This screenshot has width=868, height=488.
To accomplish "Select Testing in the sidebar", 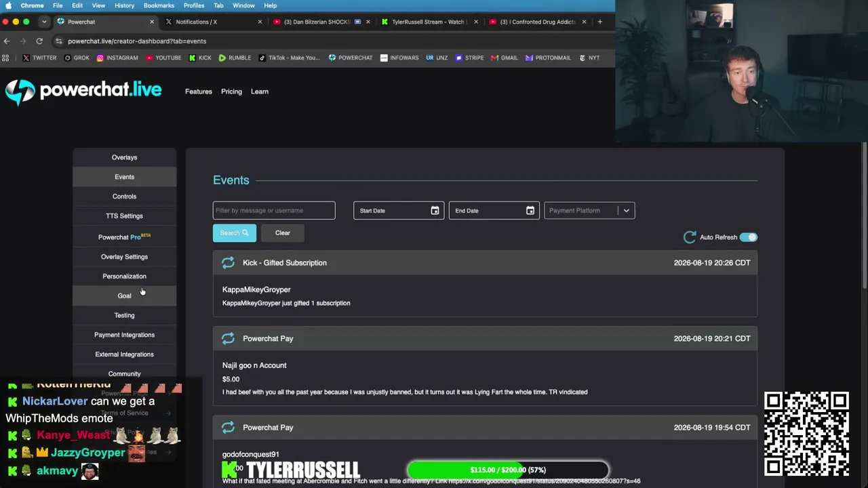I will [124, 315].
